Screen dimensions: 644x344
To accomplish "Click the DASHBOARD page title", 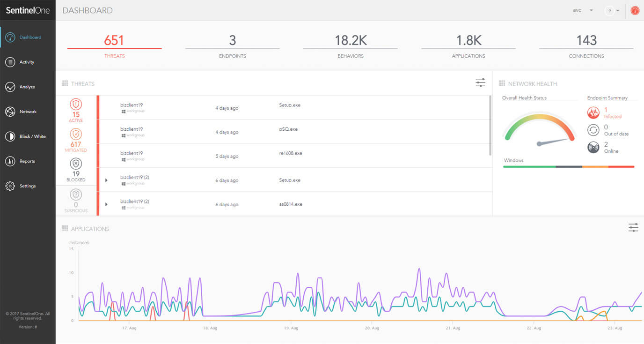I will point(88,10).
